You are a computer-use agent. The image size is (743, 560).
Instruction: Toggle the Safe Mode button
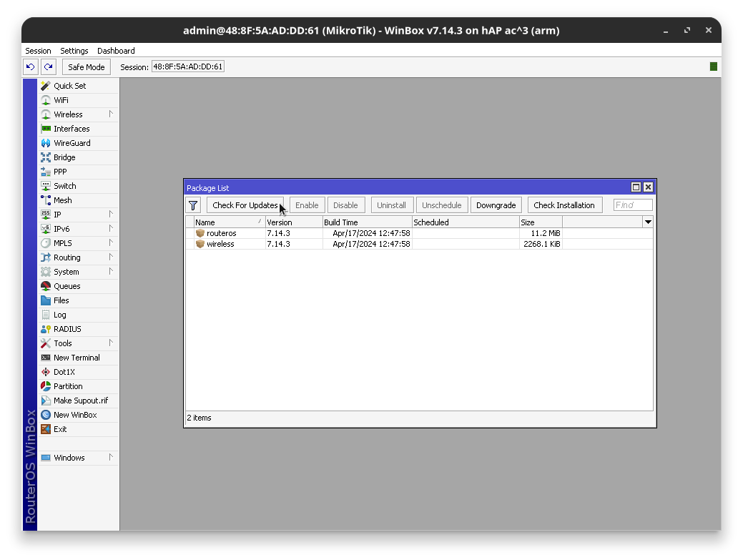click(x=86, y=67)
